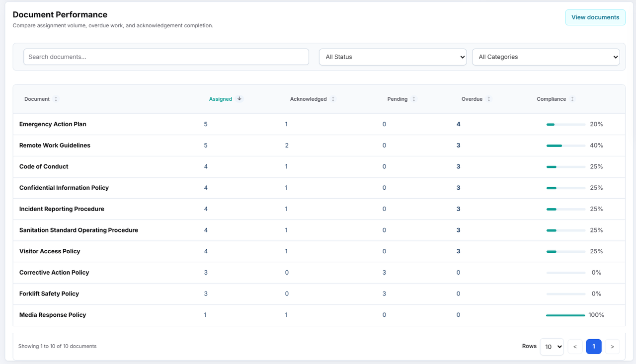Click the 40% compliance value
This screenshot has width=636, height=364.
point(596,146)
